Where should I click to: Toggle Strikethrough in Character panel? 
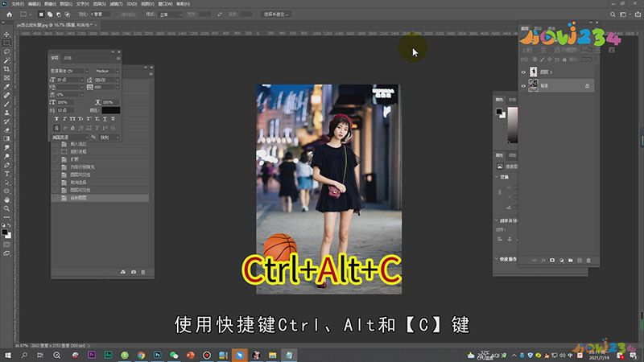[x=113, y=119]
